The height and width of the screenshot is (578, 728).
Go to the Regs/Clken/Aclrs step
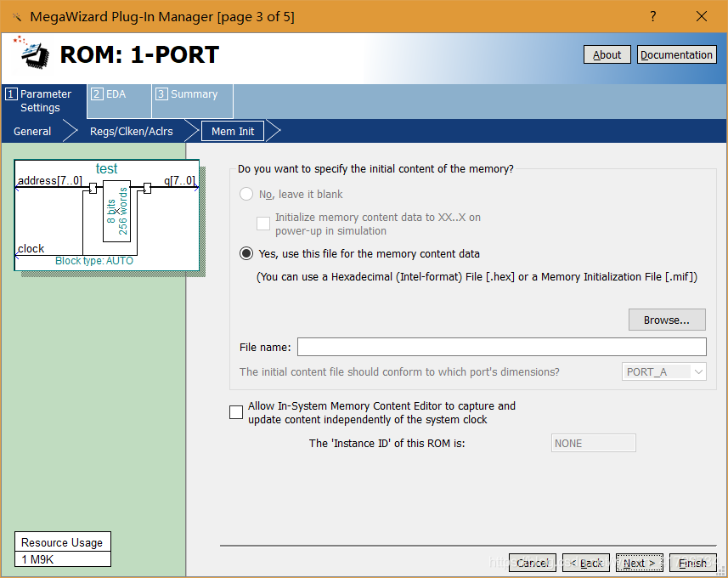pos(132,132)
